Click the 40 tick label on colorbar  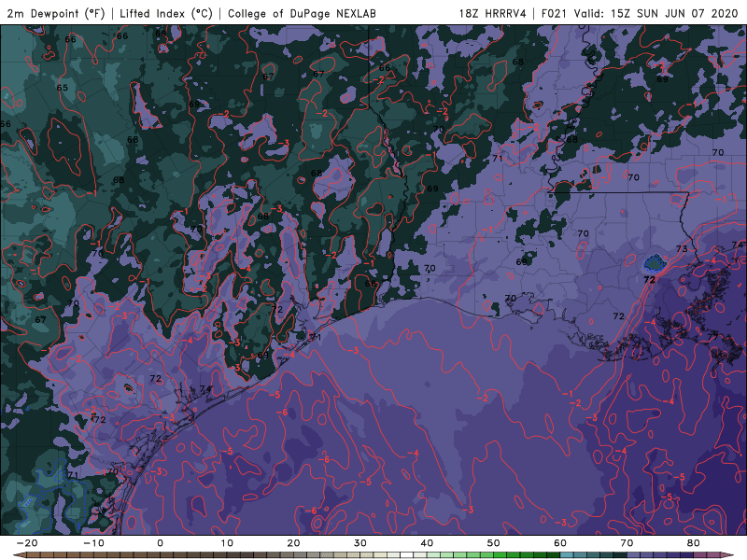tap(427, 543)
